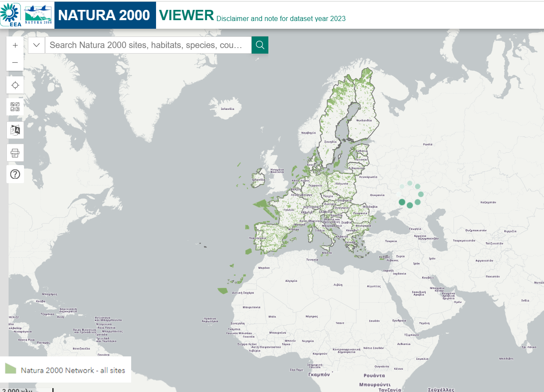Expand the search source dropdown chevron
This screenshot has width=544, height=392.
click(x=36, y=45)
